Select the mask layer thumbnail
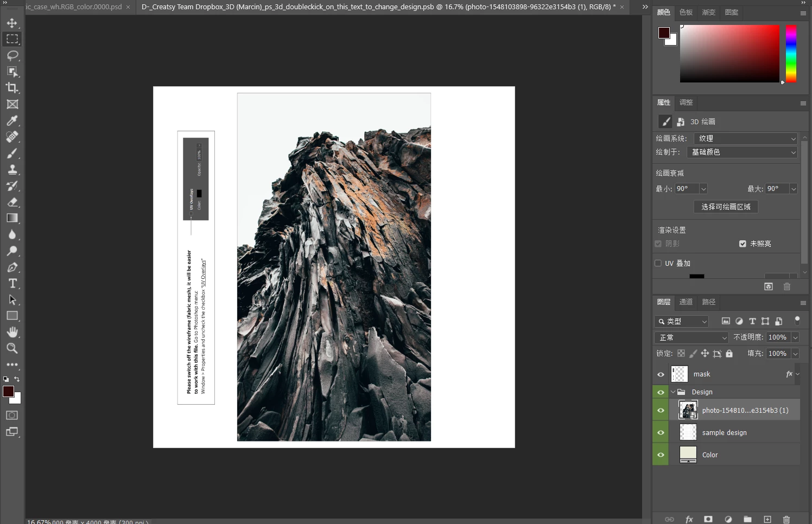 coord(680,374)
